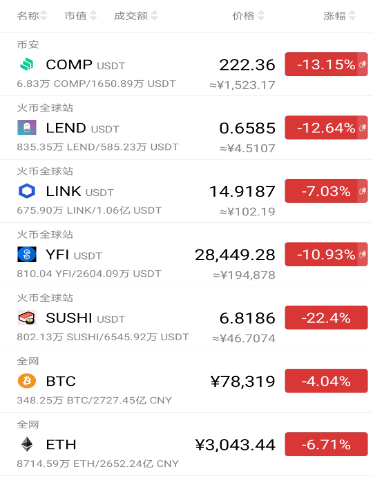Select the ETH diamond icon
372x480 pixels.
tap(27, 444)
